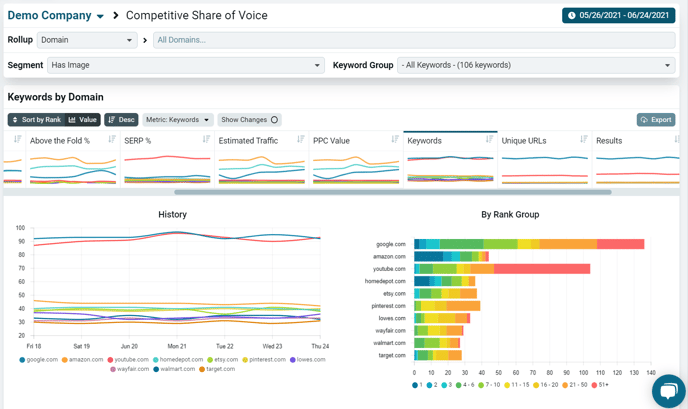Screen dimensions: 688x409
Task: Toggle wayfair.com series in History legend
Action: click(130, 369)
